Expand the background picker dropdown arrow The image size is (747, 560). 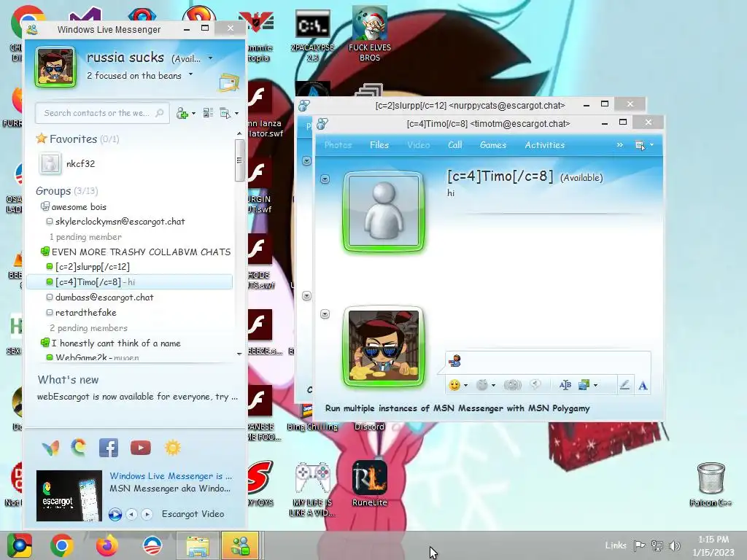pyautogui.click(x=595, y=385)
